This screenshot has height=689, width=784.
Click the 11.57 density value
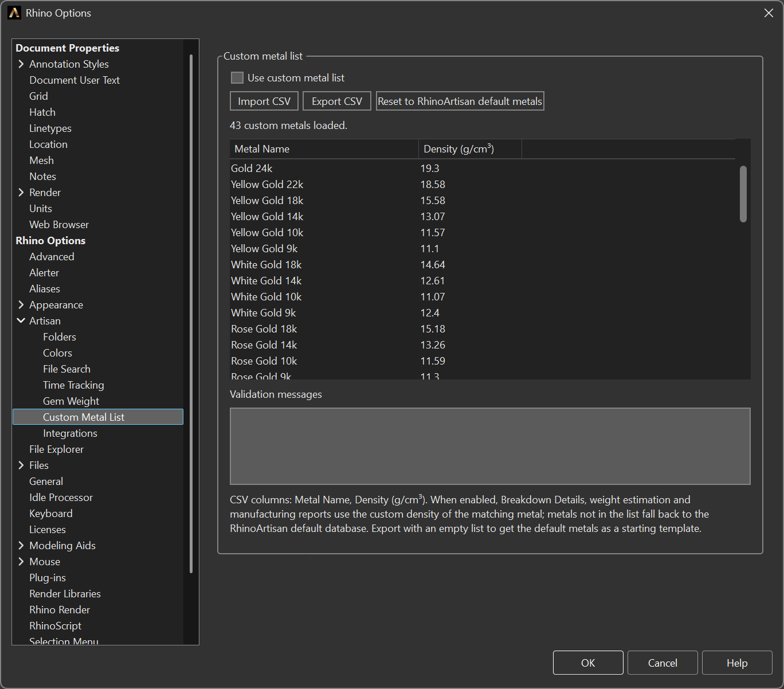tap(433, 232)
